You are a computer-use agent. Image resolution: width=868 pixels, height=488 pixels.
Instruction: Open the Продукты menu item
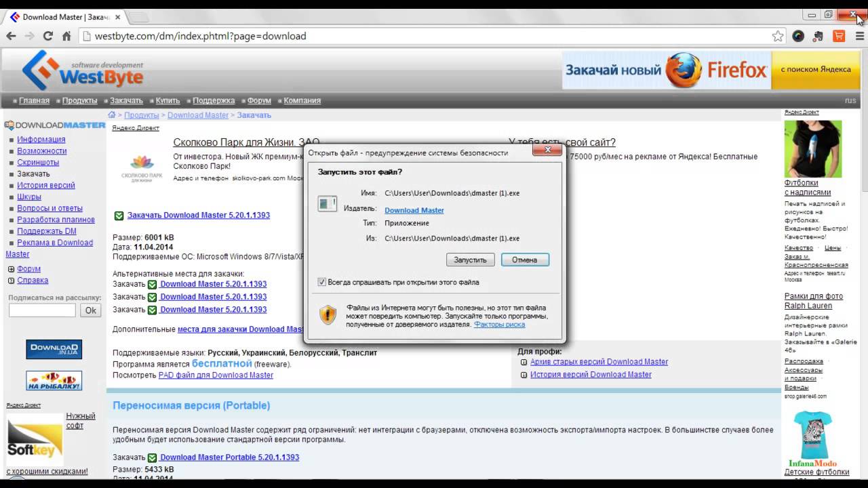[79, 100]
